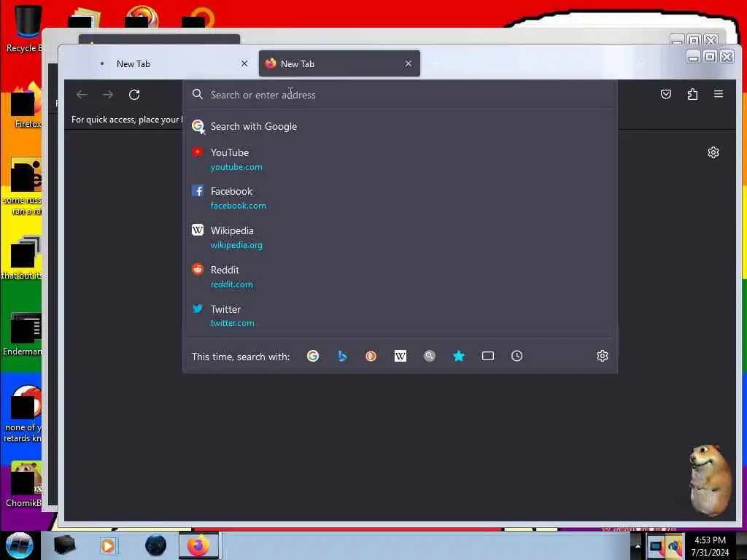
Task: Choose the grey magnifier search engine icon
Action: [x=429, y=356]
